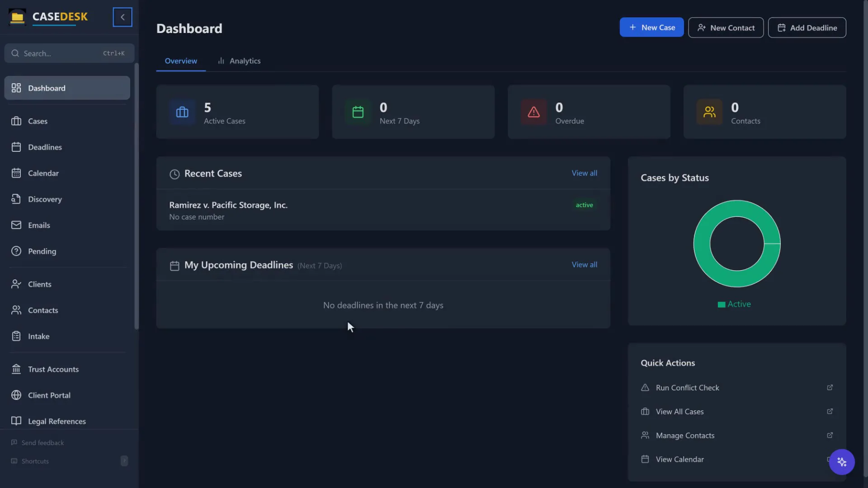Screen dimensions: 868x488
Task: Click the green donut chart ring
Action: tap(701, 244)
